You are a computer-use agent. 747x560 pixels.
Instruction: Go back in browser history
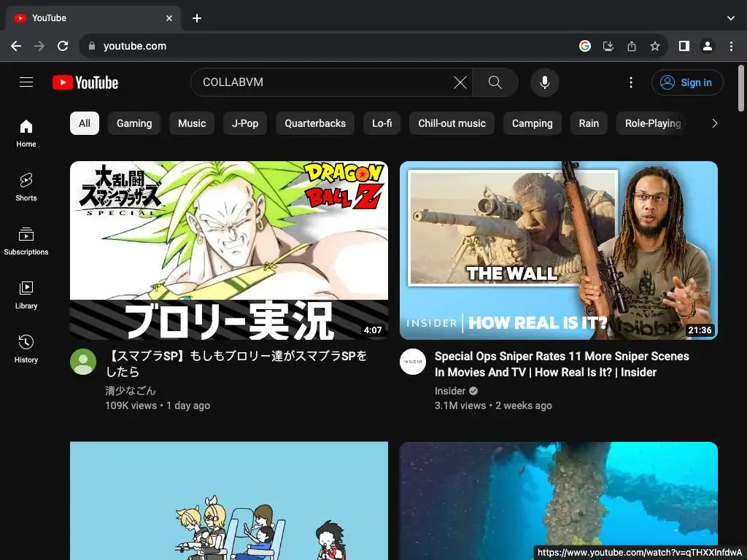click(16, 46)
